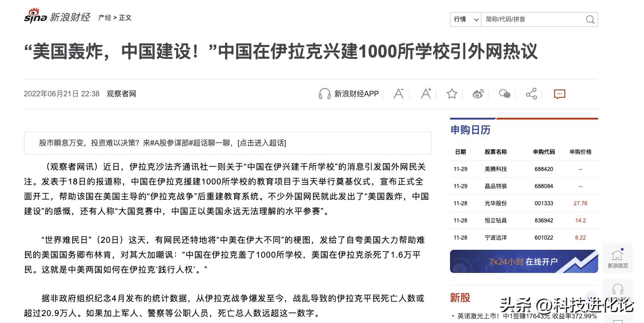Image resolution: width=644 pixels, height=323 pixels.
Task: Open the 美腾科技 stock link
Action: click(495, 169)
